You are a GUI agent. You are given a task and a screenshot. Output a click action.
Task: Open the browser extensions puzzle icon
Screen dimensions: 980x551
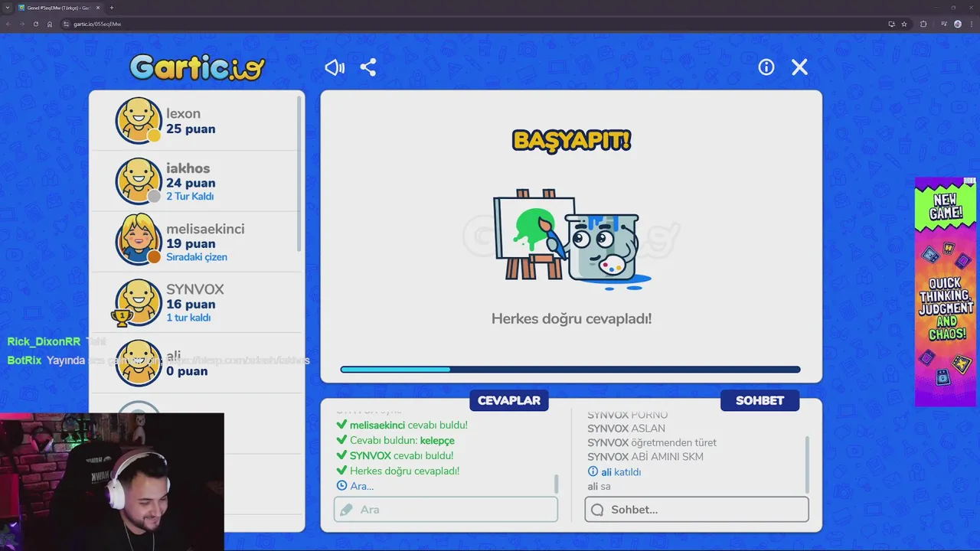click(923, 24)
